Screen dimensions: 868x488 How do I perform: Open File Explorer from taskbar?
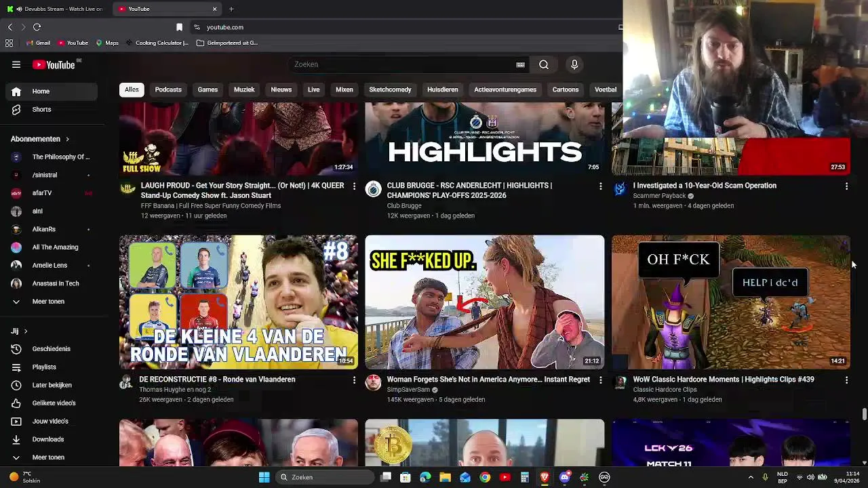(x=445, y=477)
